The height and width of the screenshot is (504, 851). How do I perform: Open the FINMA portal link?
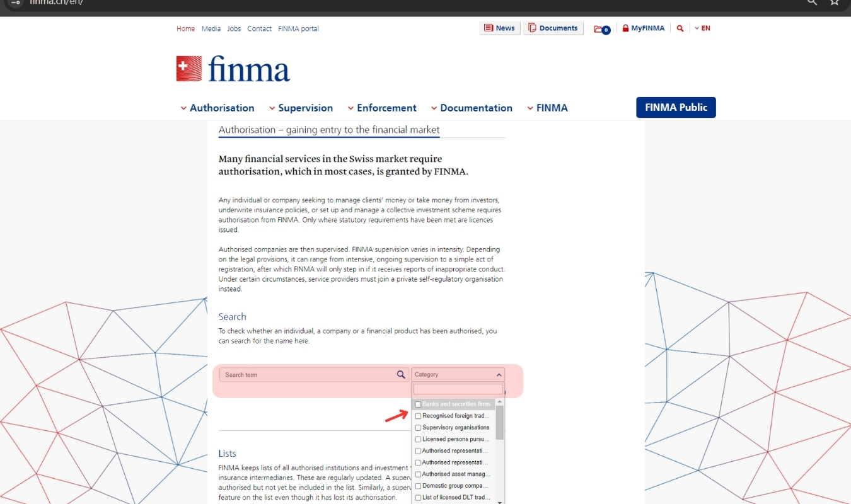[x=298, y=28]
